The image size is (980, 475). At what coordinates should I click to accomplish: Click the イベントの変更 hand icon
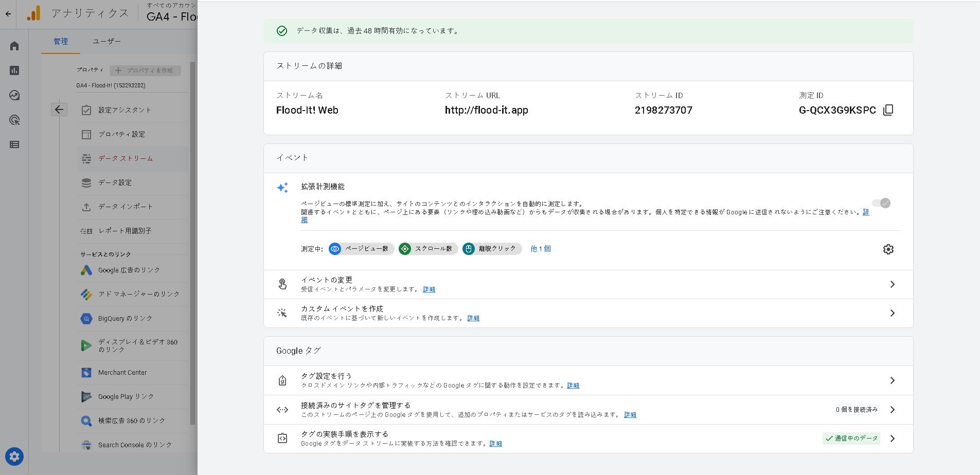282,284
